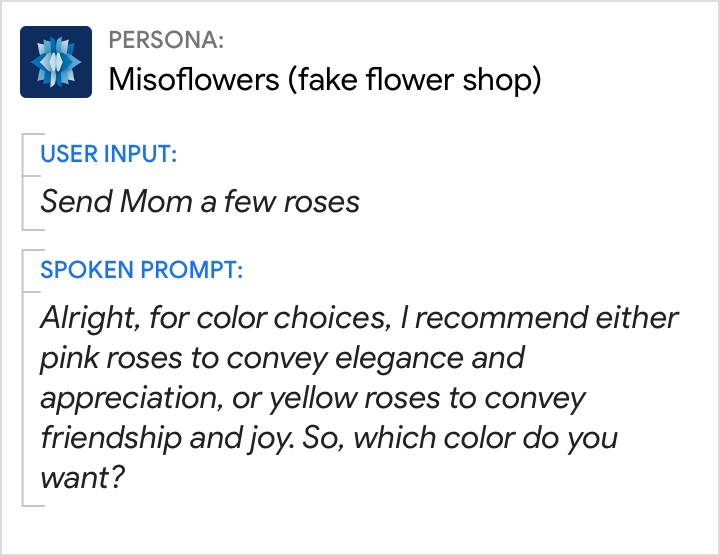Click the final word "want?" in the prompt
The image size is (720, 556).
tap(82, 478)
